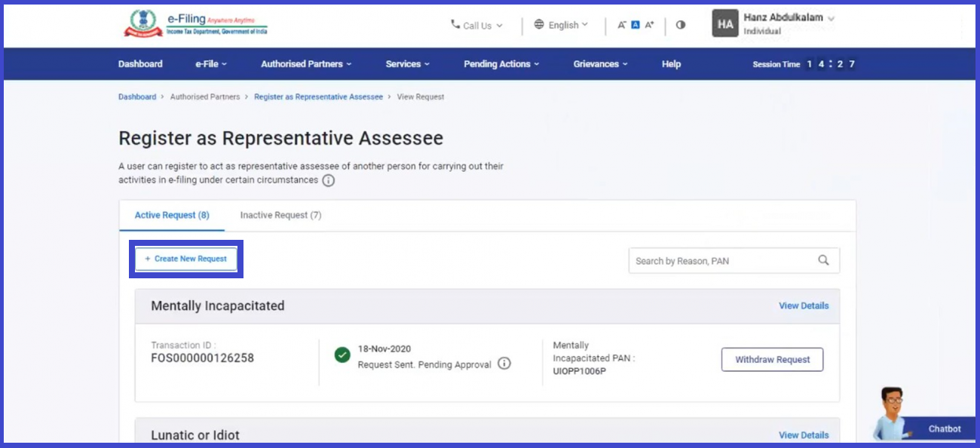Increase font size with A+ icon
Viewport: 980px width, 448px height.
tap(649, 25)
